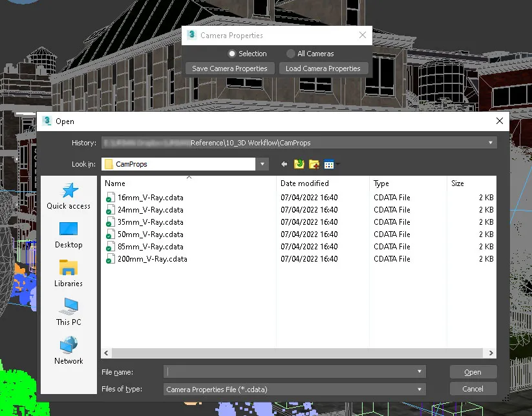Select the Selection radio button
Screen dimensions: 532x416
point(231,54)
